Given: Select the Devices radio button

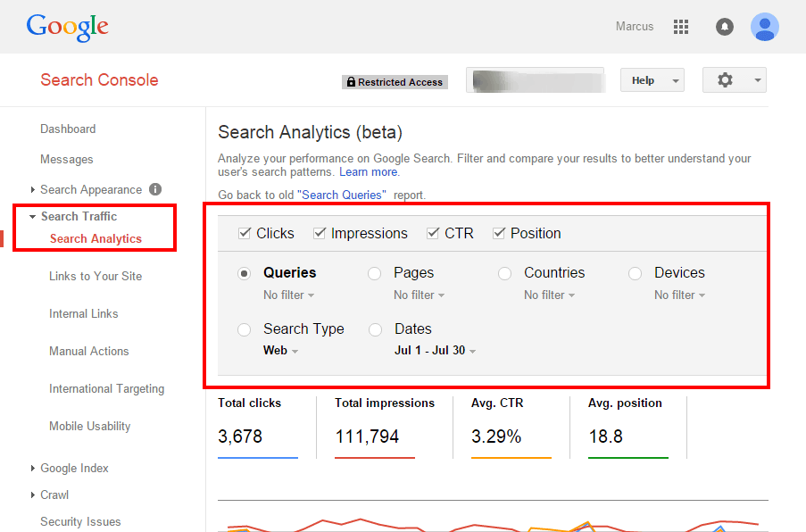Looking at the screenshot, I should (635, 273).
